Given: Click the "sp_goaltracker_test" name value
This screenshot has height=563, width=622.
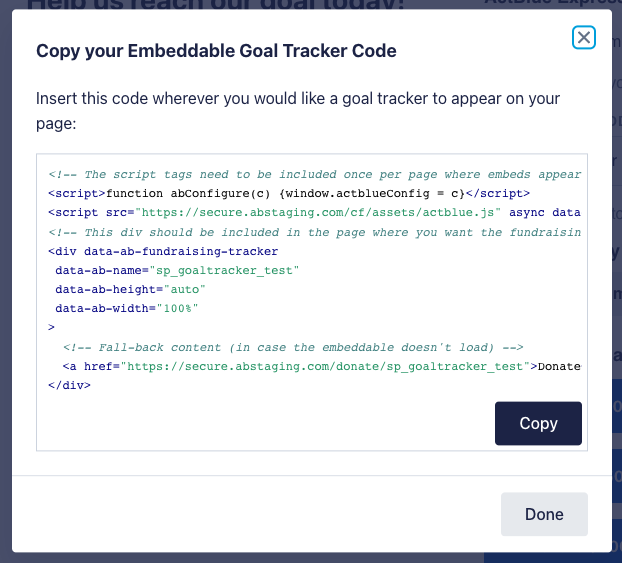Looking at the screenshot, I should tap(224, 270).
